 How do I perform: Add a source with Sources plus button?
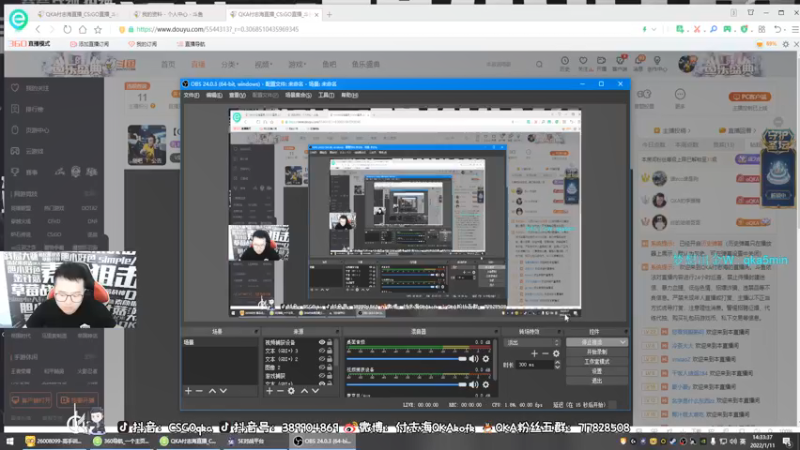pyautogui.click(x=269, y=391)
